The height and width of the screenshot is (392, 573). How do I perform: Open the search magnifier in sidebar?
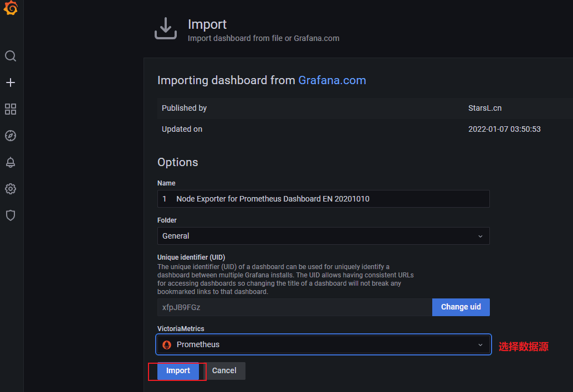[11, 56]
